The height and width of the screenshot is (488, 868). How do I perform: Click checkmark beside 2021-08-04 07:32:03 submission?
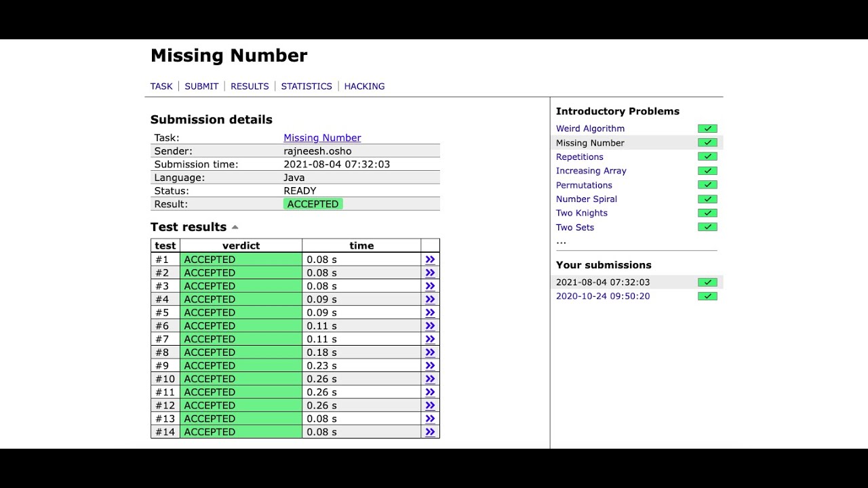coord(707,283)
